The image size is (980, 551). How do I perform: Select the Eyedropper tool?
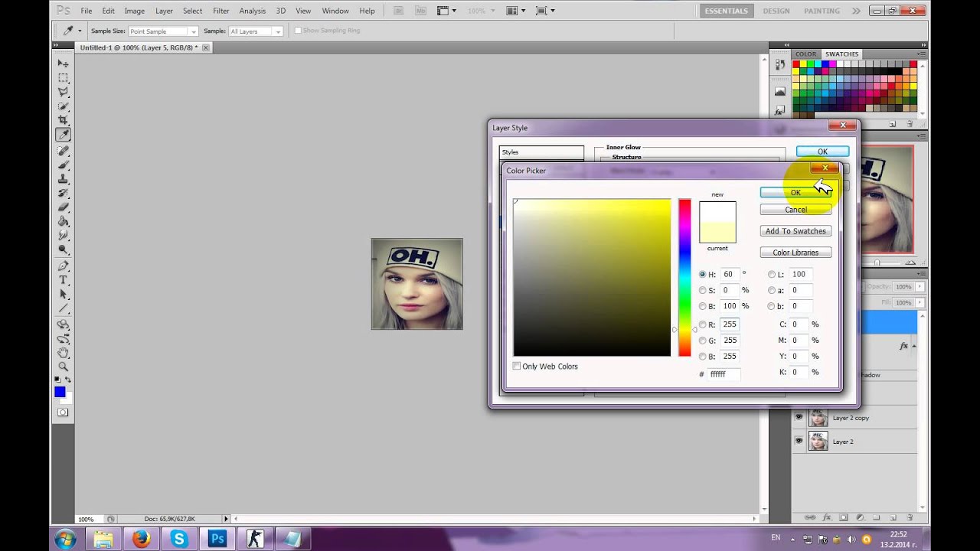pos(64,135)
